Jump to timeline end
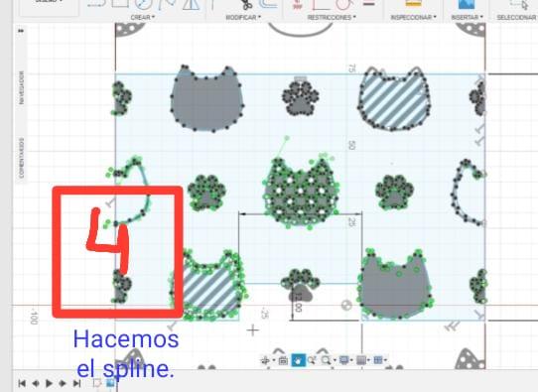 [76, 383]
